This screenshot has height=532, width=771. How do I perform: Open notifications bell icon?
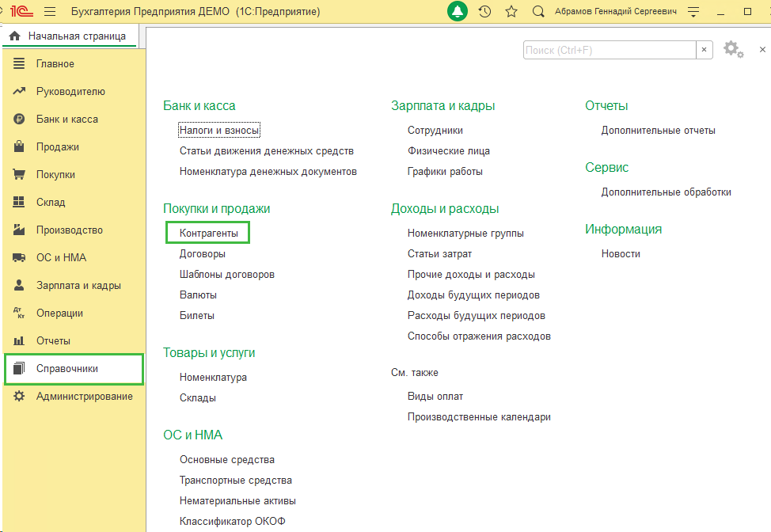pyautogui.click(x=458, y=11)
